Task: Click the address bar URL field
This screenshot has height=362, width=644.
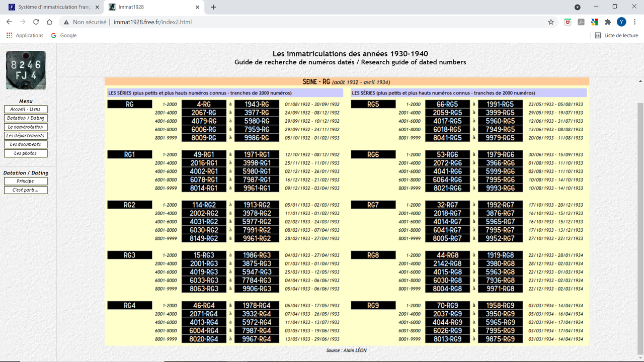Action: 302,22
